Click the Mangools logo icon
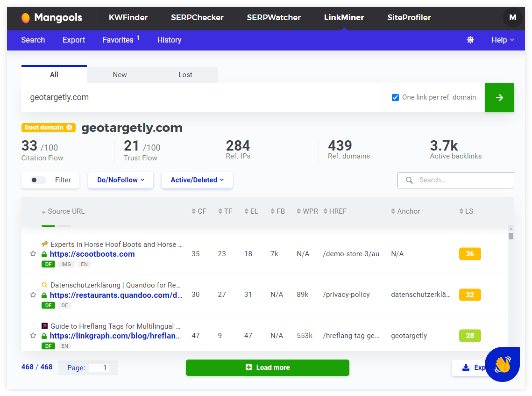This screenshot has height=396, width=532. click(26, 17)
